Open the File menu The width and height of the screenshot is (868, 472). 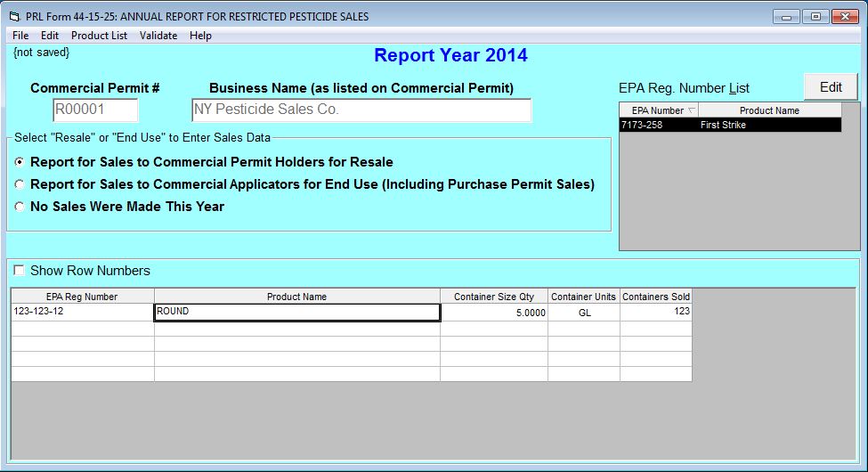click(20, 36)
